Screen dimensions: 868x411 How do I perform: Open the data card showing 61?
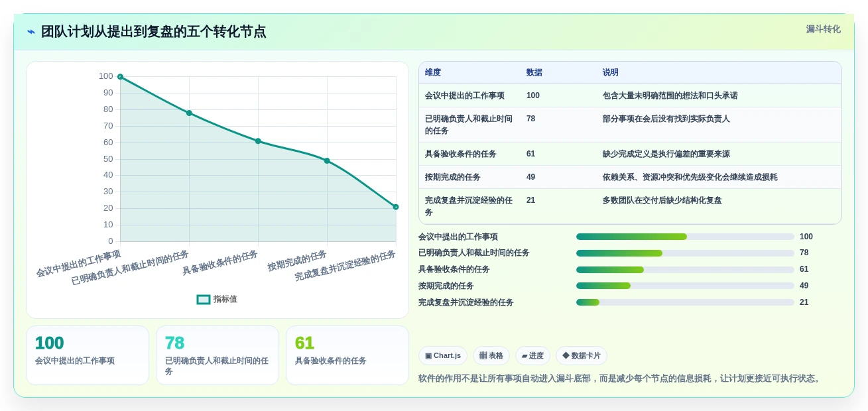coord(347,355)
